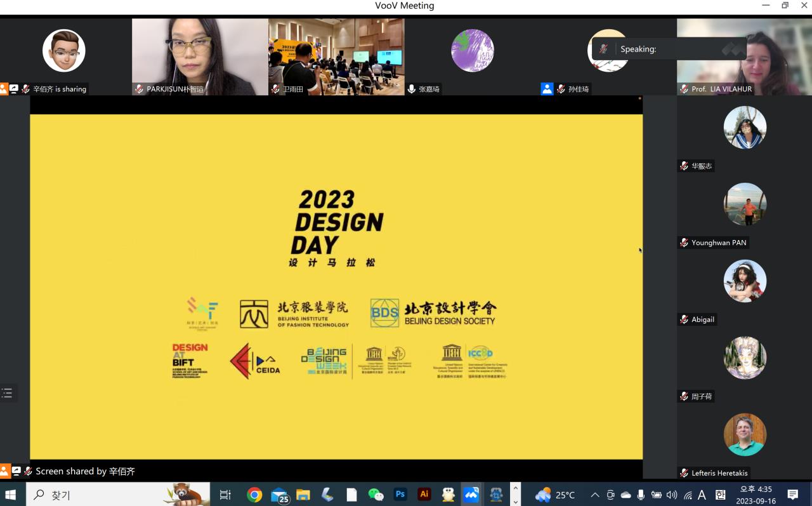The image size is (812, 506).
Task: Click muted mic icon next to Prof. LIA VILAHUR
Action: (684, 90)
